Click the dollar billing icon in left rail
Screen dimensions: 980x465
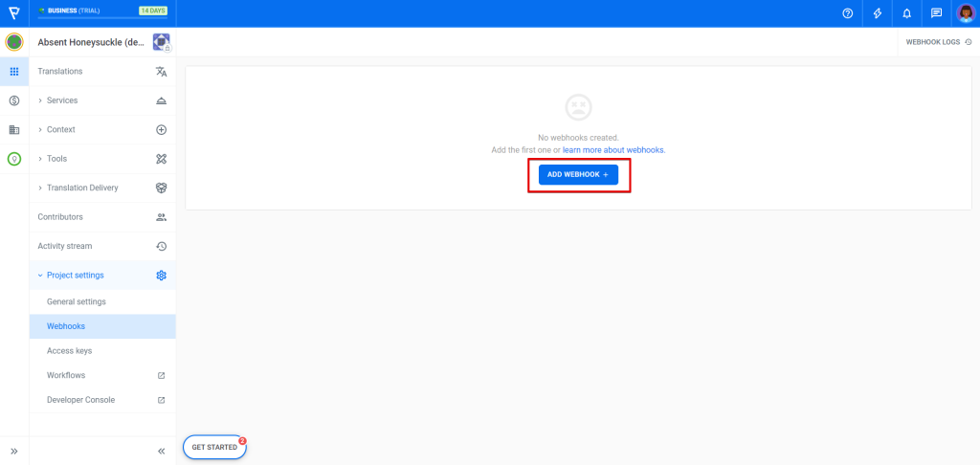[x=14, y=100]
